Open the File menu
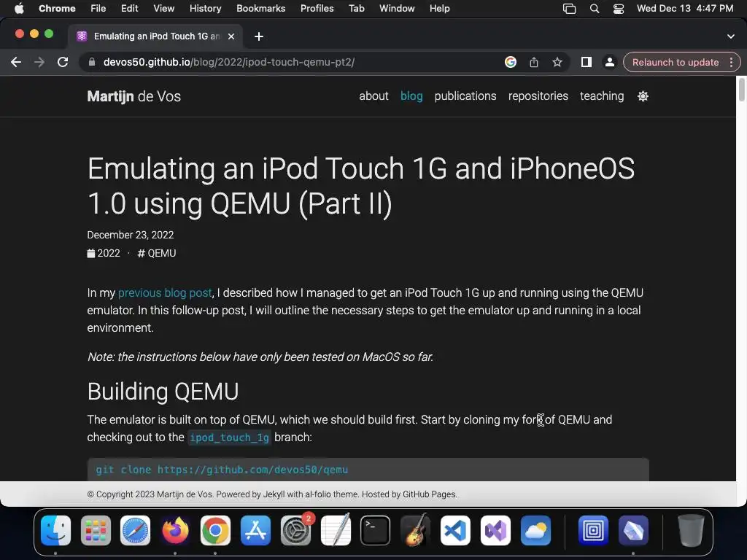The height and width of the screenshot is (560, 747). tap(98, 9)
